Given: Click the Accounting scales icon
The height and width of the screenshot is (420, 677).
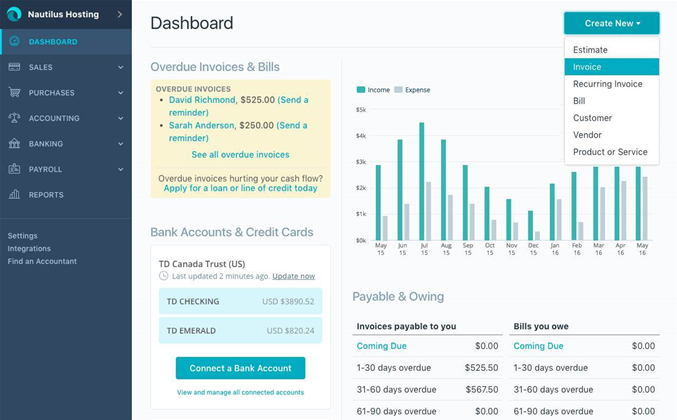Looking at the screenshot, I should 14,118.
